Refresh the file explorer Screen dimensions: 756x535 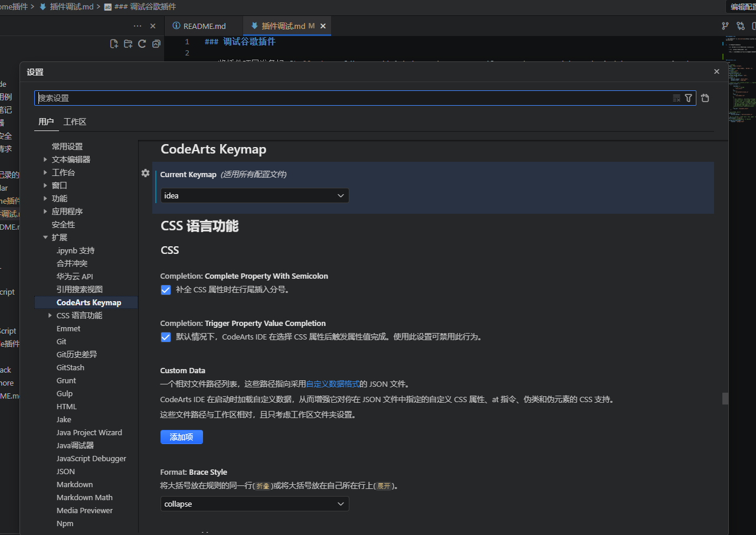pos(142,44)
